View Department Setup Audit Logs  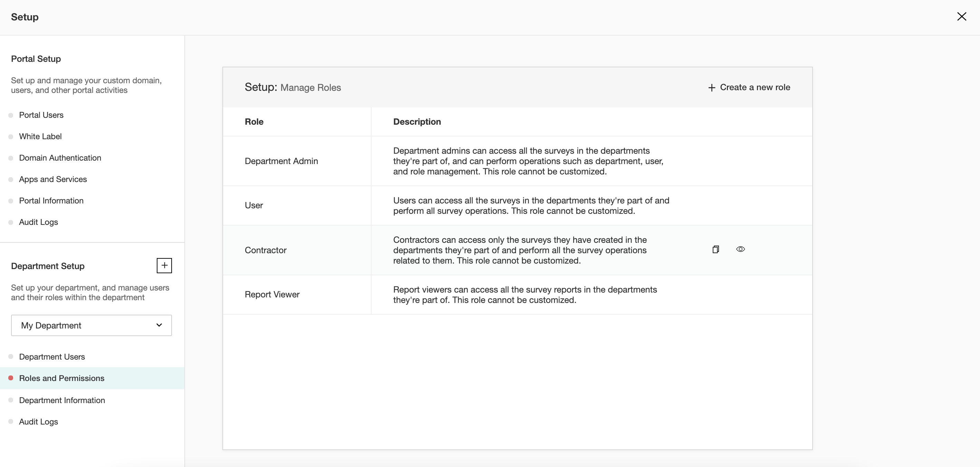click(38, 421)
